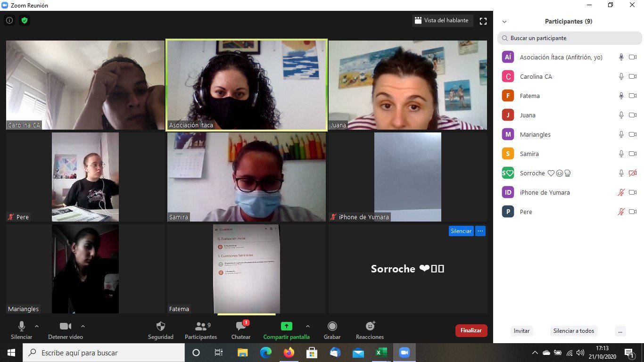Open volume control in system tray

pos(580,353)
